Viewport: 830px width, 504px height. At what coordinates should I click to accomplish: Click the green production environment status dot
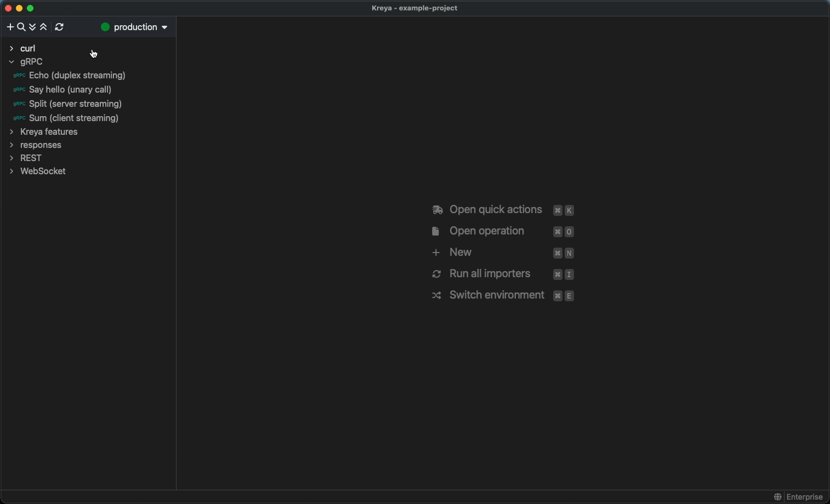point(105,27)
